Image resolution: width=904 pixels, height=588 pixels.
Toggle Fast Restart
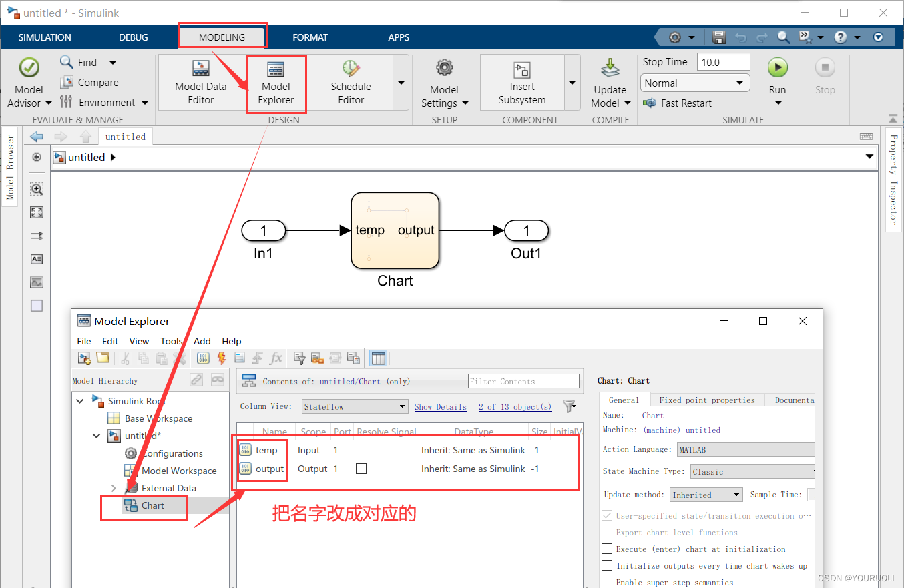click(x=677, y=103)
